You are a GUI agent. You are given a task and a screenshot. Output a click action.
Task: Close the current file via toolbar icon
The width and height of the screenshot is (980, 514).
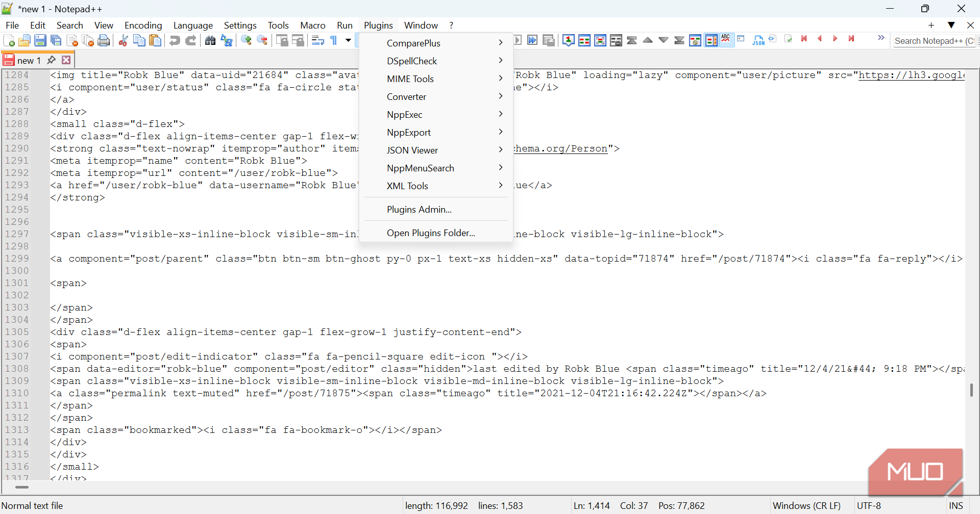click(x=72, y=41)
